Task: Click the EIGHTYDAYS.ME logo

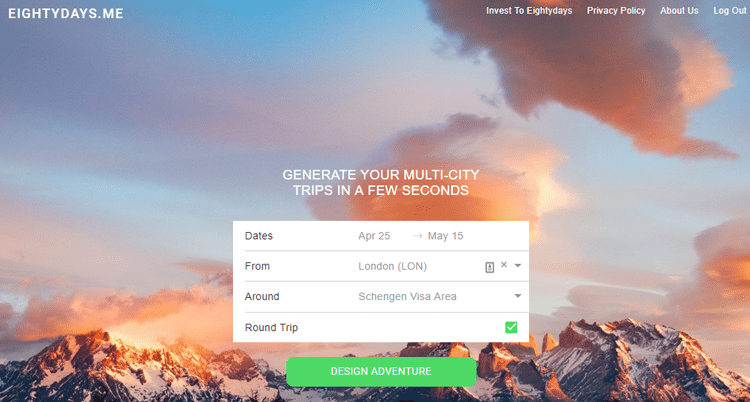Action: pyautogui.click(x=66, y=13)
